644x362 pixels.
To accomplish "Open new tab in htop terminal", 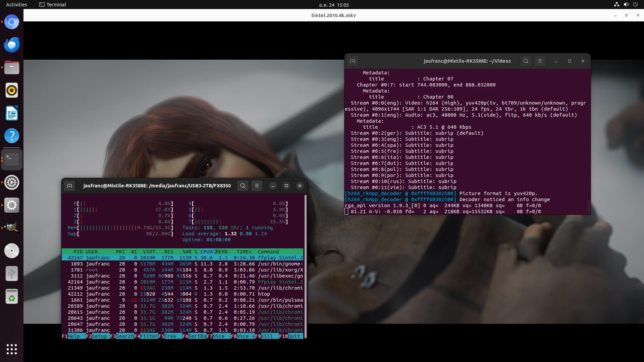I will 69,186.
